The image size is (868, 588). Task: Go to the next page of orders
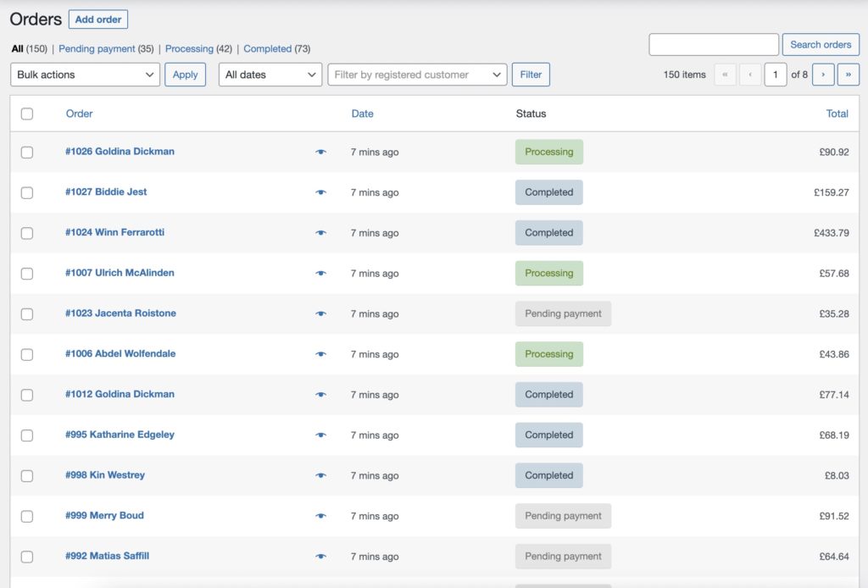coord(823,75)
